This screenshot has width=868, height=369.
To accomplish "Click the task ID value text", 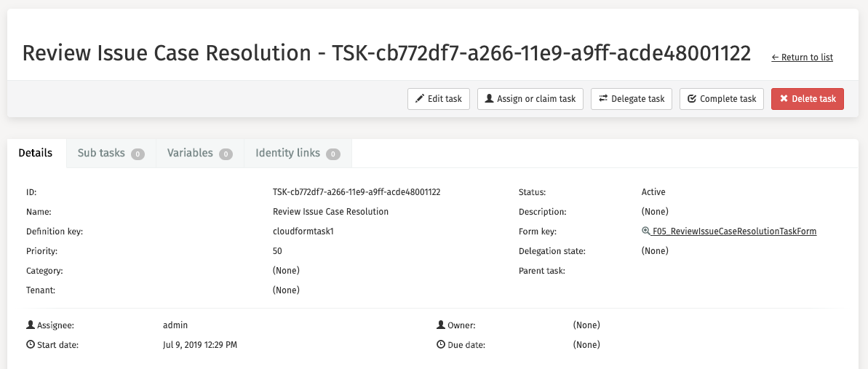I will [357, 192].
